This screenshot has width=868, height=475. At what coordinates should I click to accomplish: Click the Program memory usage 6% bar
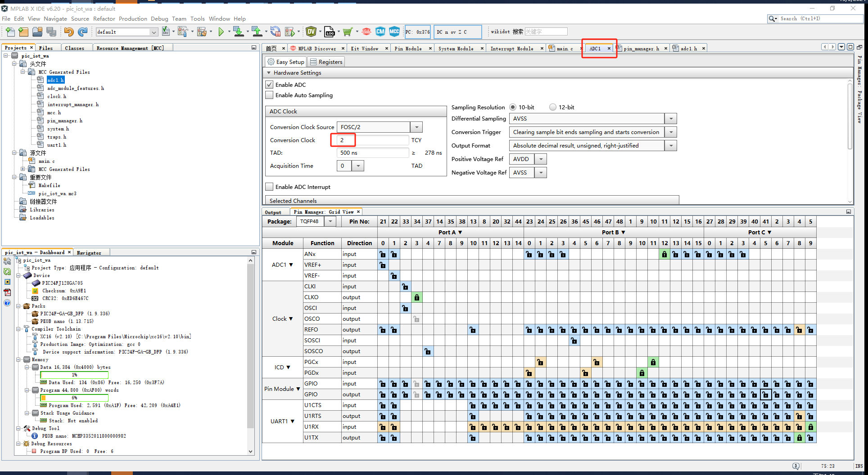pyautogui.click(x=74, y=398)
